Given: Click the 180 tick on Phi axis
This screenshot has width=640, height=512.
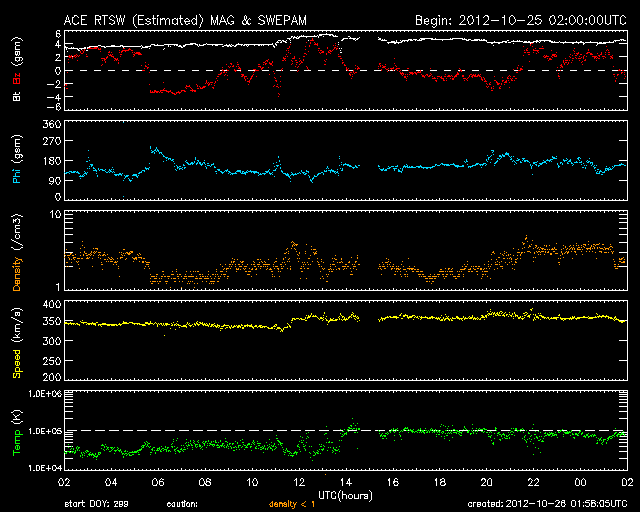Looking at the screenshot, I should point(52,161).
